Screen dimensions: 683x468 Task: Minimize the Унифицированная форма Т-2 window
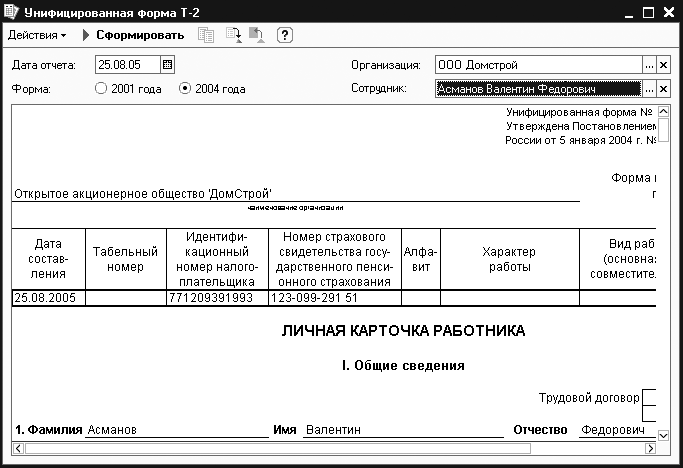click(x=629, y=12)
